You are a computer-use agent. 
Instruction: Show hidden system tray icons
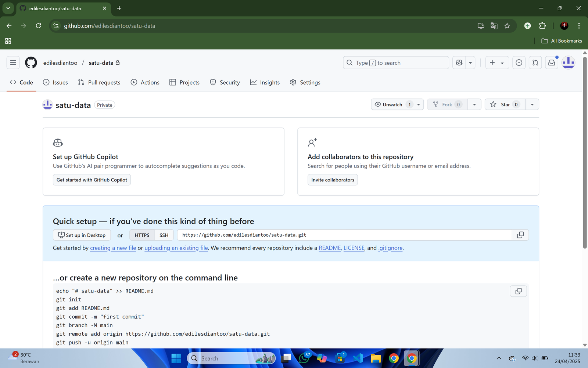[499, 358]
